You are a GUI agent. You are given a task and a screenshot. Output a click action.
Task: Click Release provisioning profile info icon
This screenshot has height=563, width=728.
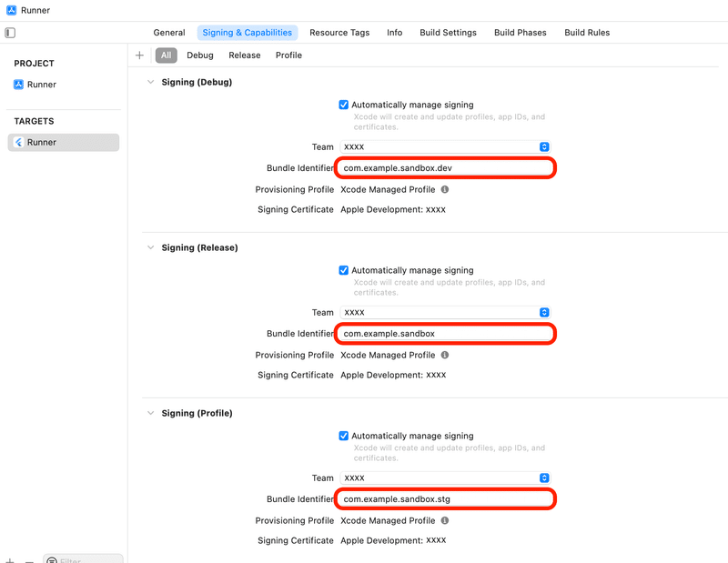tap(445, 356)
